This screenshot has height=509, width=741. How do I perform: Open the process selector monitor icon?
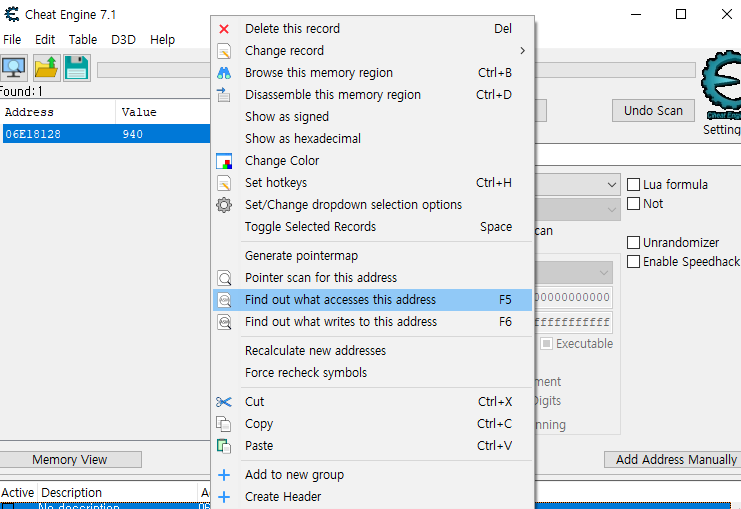point(14,68)
